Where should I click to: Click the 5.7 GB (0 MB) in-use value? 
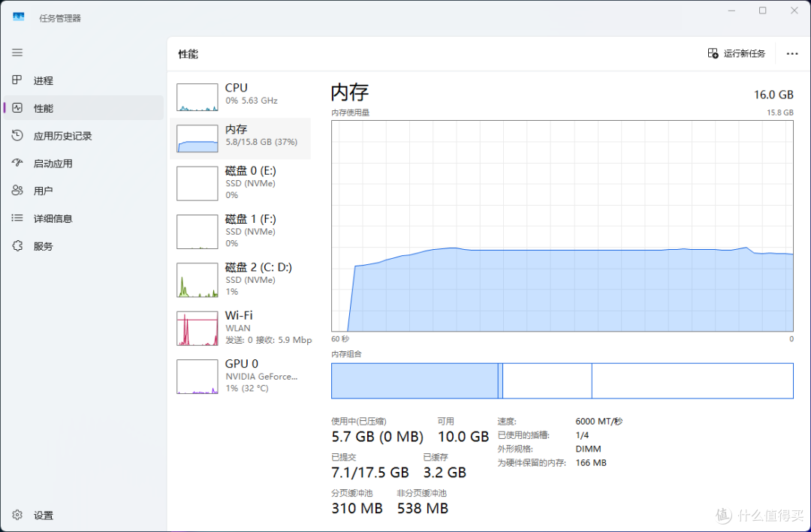point(377,437)
